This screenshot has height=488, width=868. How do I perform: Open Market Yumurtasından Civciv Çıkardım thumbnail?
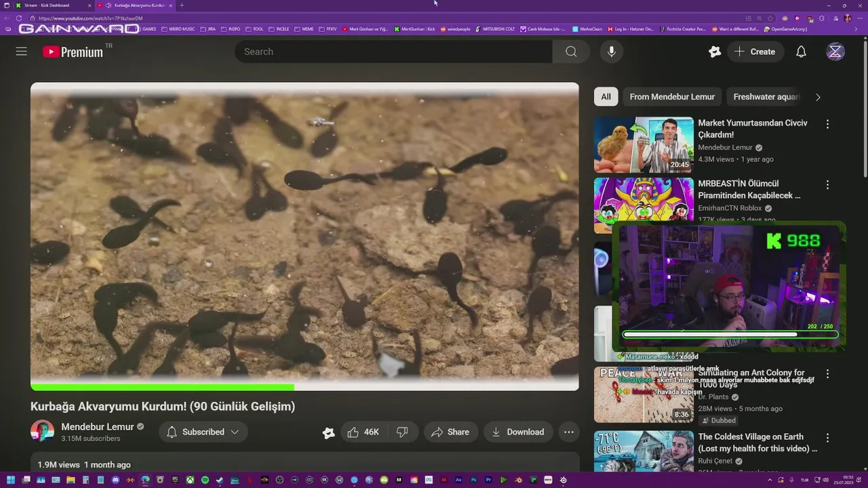click(x=644, y=145)
